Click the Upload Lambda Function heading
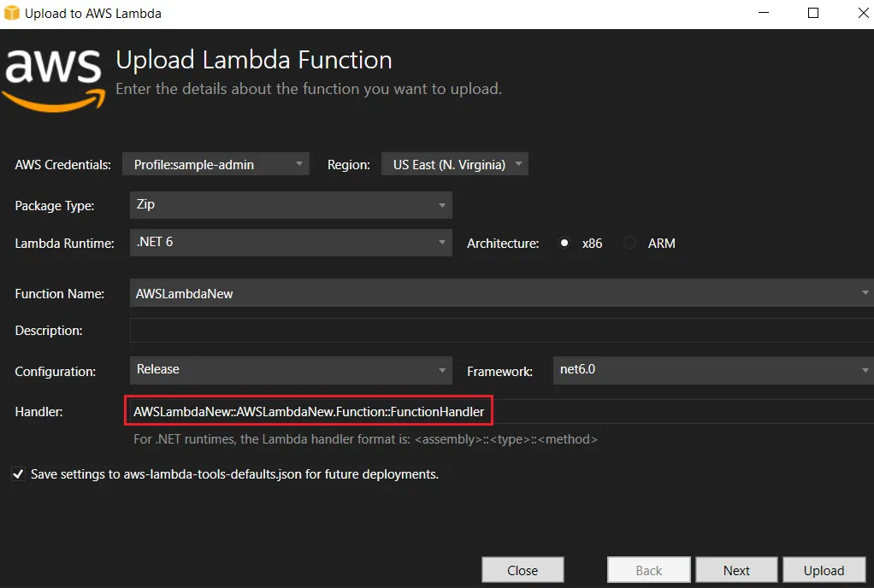This screenshot has height=588, width=874. pyautogui.click(x=254, y=60)
